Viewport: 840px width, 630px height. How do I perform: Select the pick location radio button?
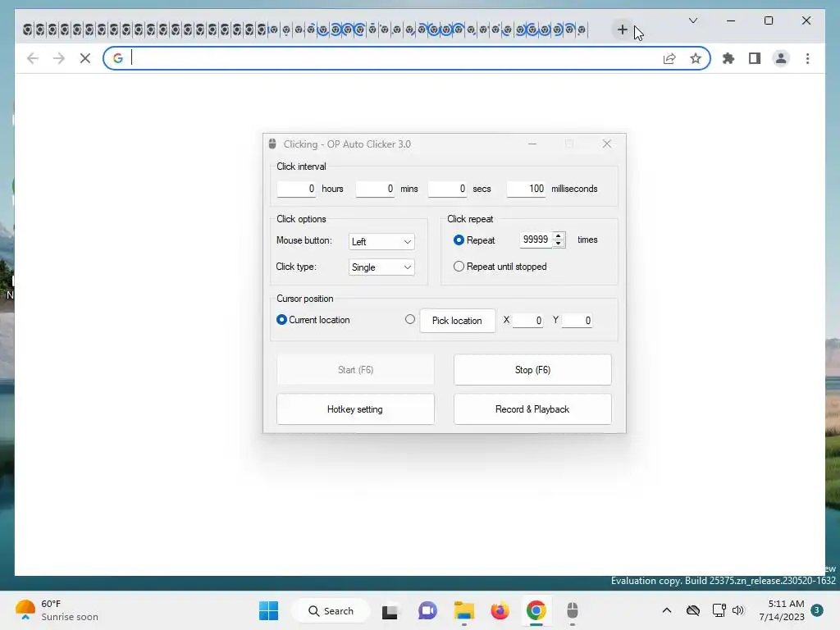(x=410, y=319)
